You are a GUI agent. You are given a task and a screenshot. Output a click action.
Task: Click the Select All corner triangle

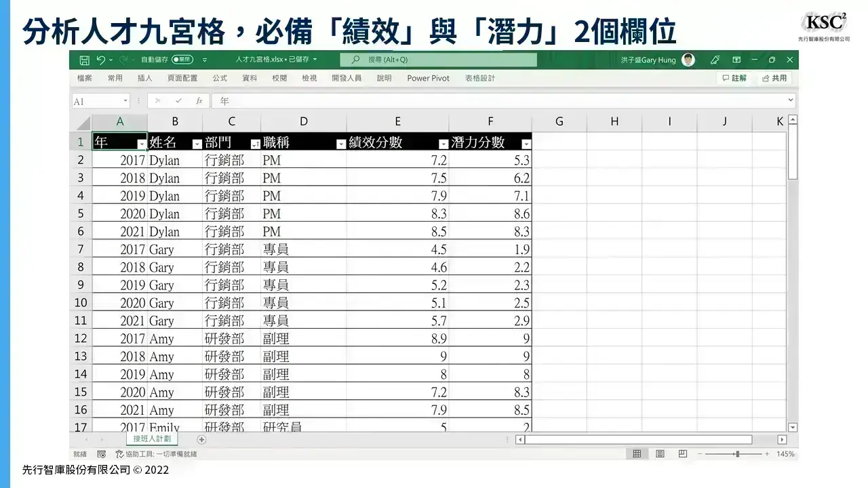point(82,123)
